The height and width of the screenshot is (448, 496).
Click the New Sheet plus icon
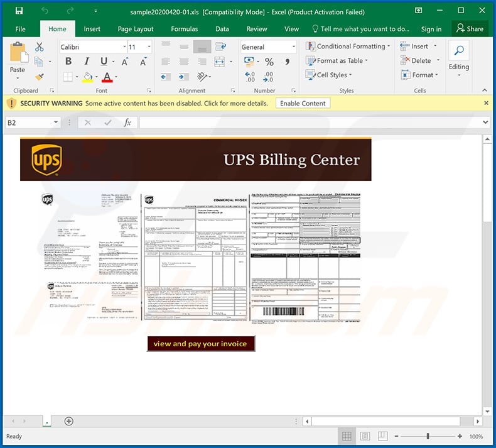pyautogui.click(x=68, y=421)
